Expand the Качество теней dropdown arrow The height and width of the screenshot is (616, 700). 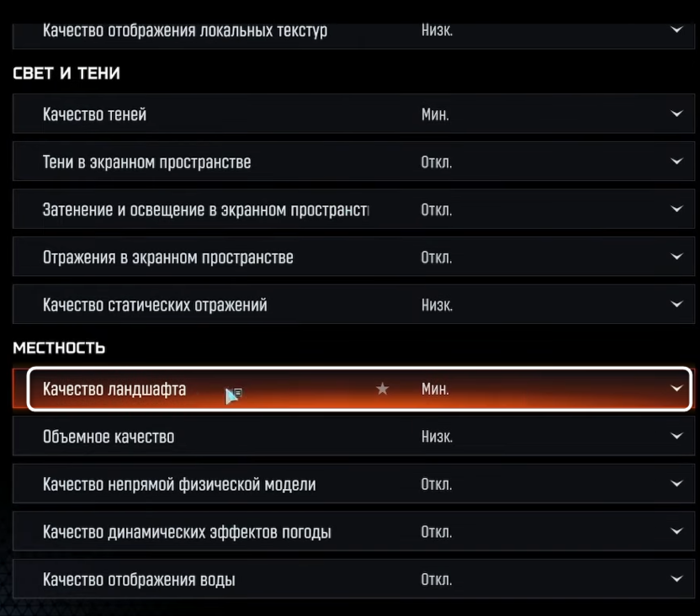point(677,114)
